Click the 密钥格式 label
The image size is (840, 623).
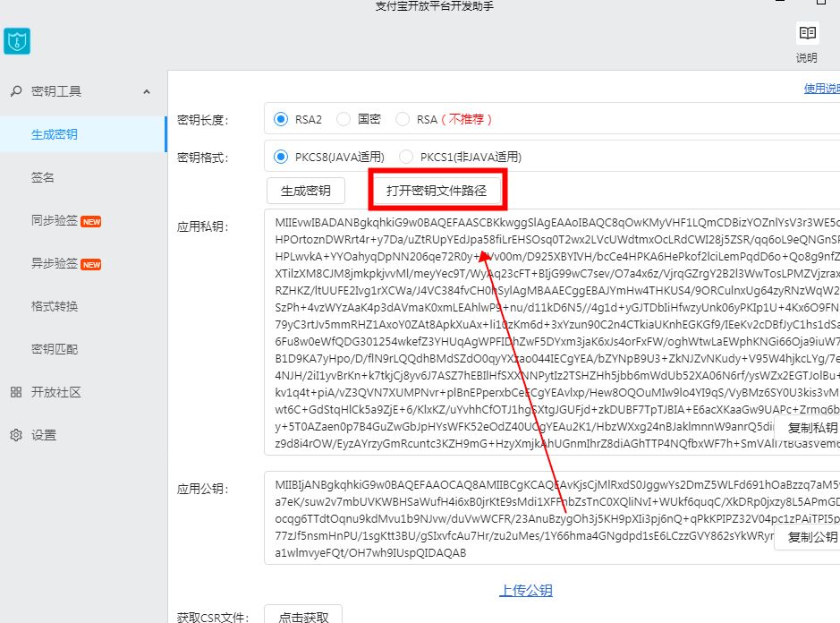point(203,157)
